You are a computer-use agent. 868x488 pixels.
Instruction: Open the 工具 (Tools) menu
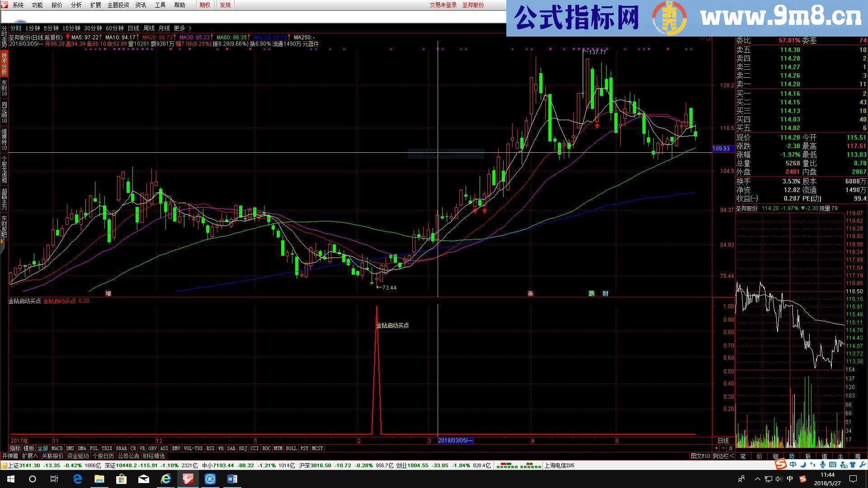pyautogui.click(x=160, y=5)
